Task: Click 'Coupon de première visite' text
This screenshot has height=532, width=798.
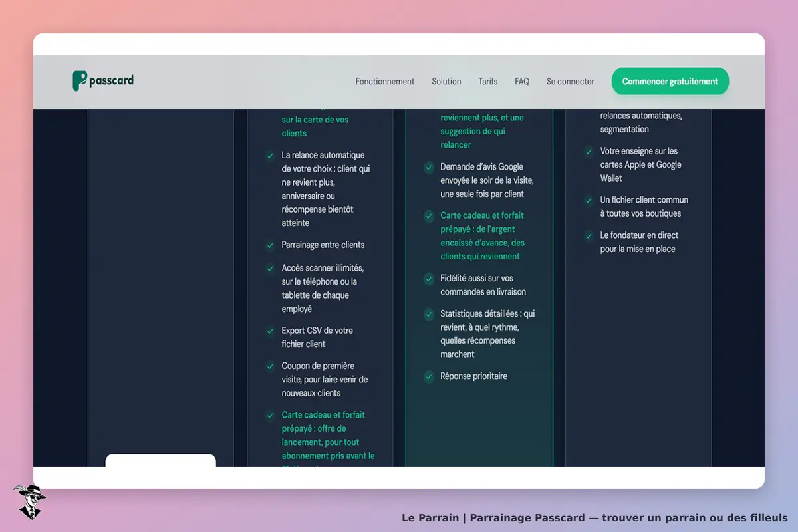Action: click(325, 380)
